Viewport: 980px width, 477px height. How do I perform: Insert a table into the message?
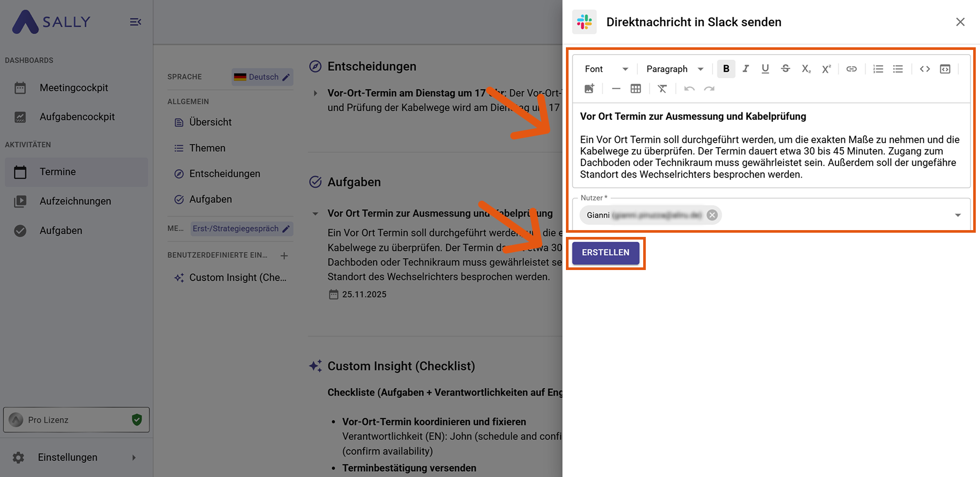tap(635, 88)
